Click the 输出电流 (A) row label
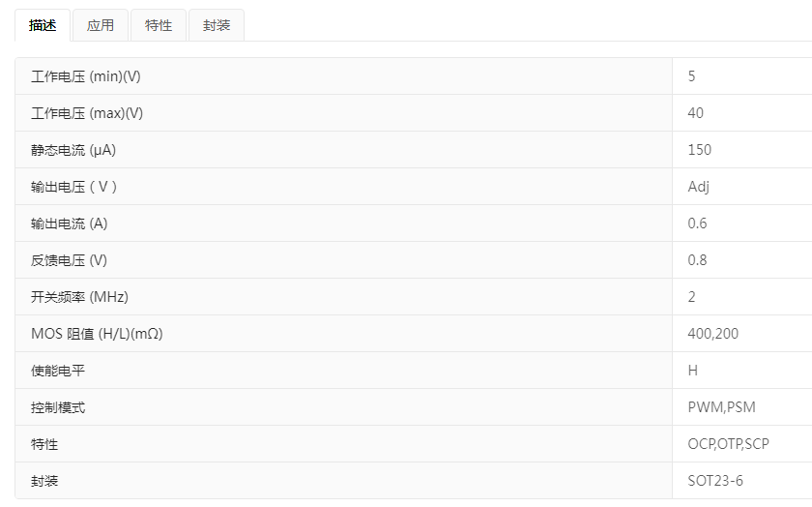This screenshot has width=812, height=507. click(70, 224)
